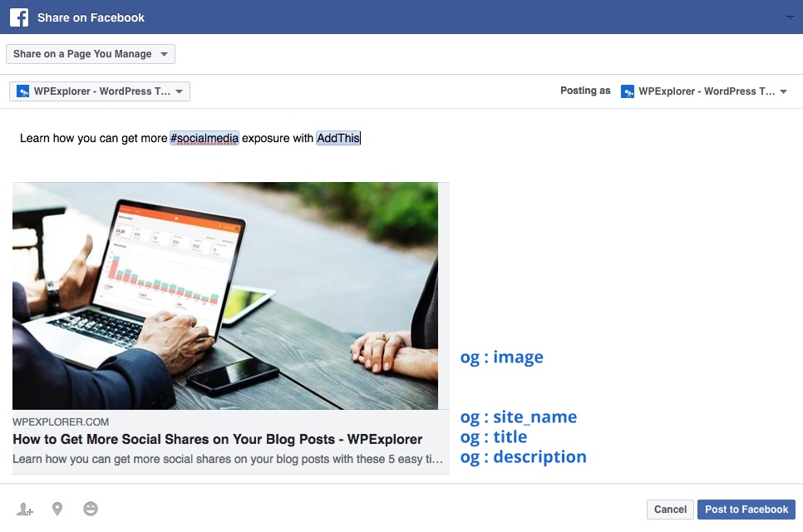Click the How to Get More Social Shares title
Viewport: 803px width, 532px height.
pos(218,440)
